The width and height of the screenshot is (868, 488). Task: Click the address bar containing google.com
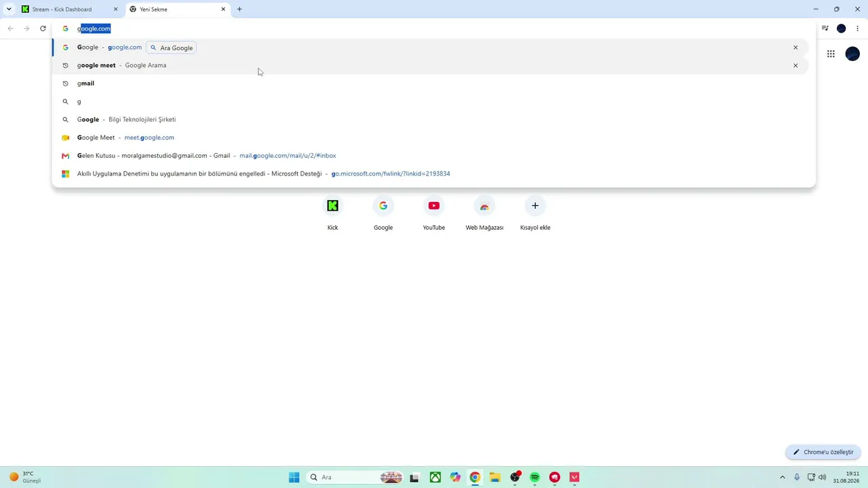pos(434,28)
